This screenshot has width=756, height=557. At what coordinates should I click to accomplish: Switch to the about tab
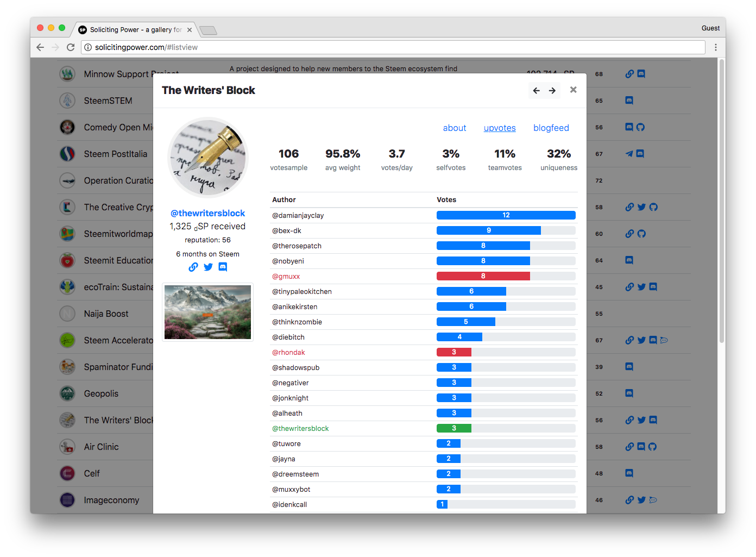pos(455,128)
